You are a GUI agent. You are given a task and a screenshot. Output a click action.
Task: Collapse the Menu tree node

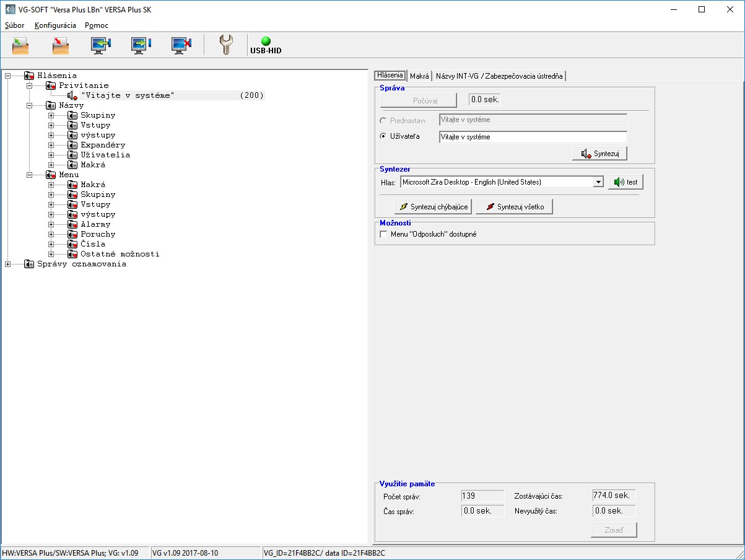pyautogui.click(x=30, y=175)
